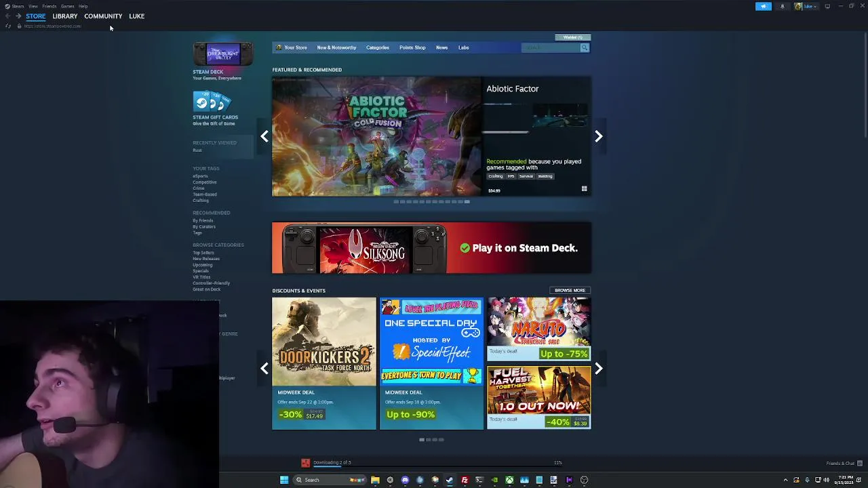Go to next discounts page arrow
Image resolution: width=868 pixels, height=488 pixels.
pos(598,368)
